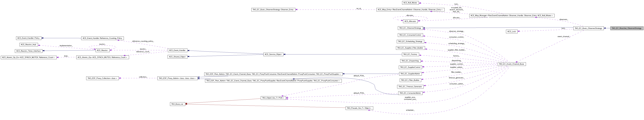Select the ACE_Event_Handler::Policy node
644x120 pixels.
tap(29, 38)
